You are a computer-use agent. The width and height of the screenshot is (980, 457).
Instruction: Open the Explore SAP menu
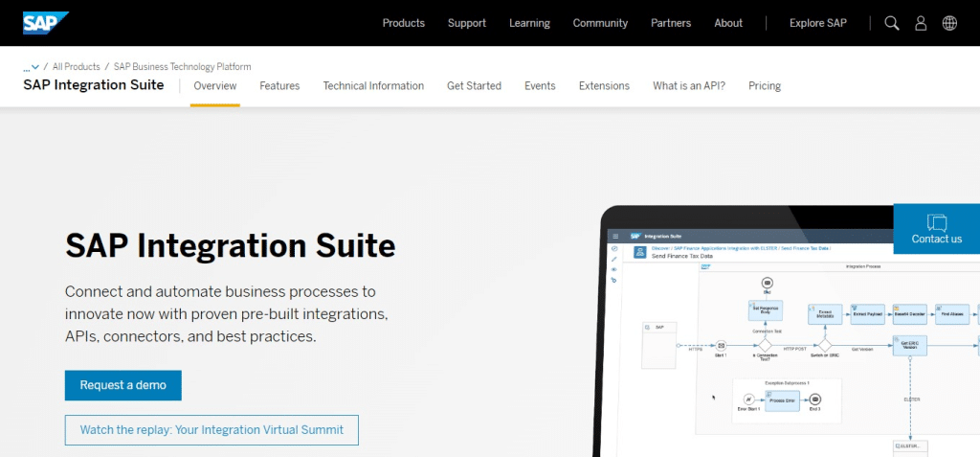pyautogui.click(x=818, y=23)
